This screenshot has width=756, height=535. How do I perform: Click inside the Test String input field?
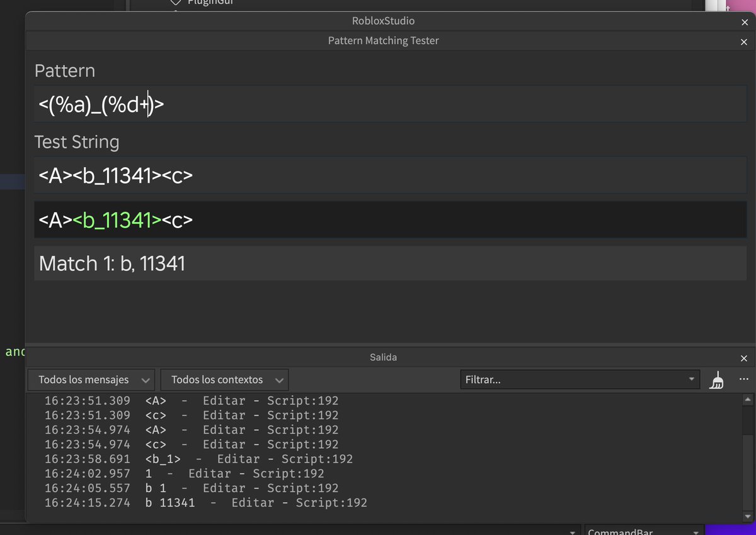pyautogui.click(x=252, y=176)
